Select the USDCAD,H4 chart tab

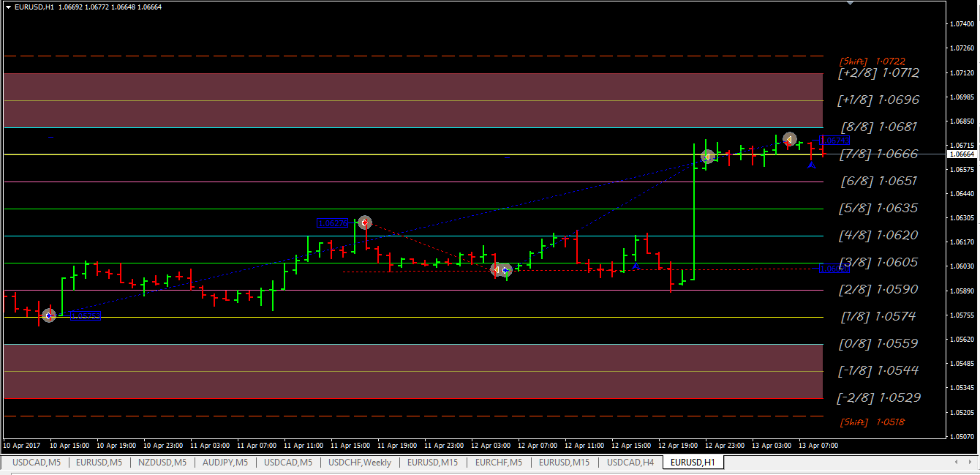pyautogui.click(x=630, y=462)
